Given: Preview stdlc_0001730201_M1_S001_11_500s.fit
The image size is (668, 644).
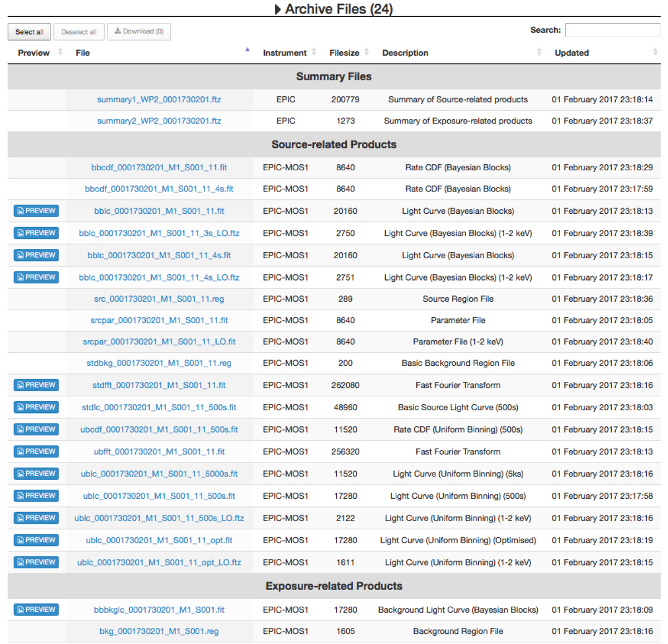Looking at the screenshot, I should pos(36,407).
